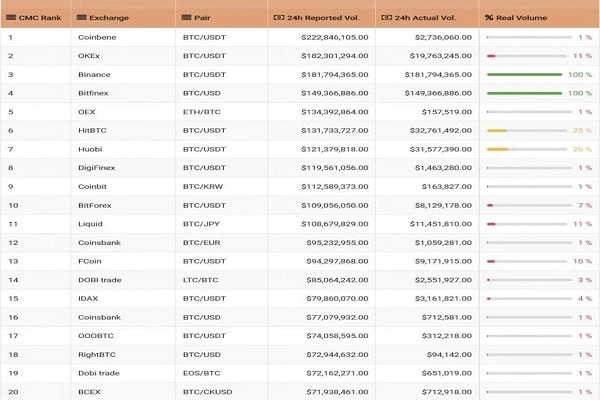
Task: Click the yellow volume bar in the Huobi row
Action: pos(497,149)
